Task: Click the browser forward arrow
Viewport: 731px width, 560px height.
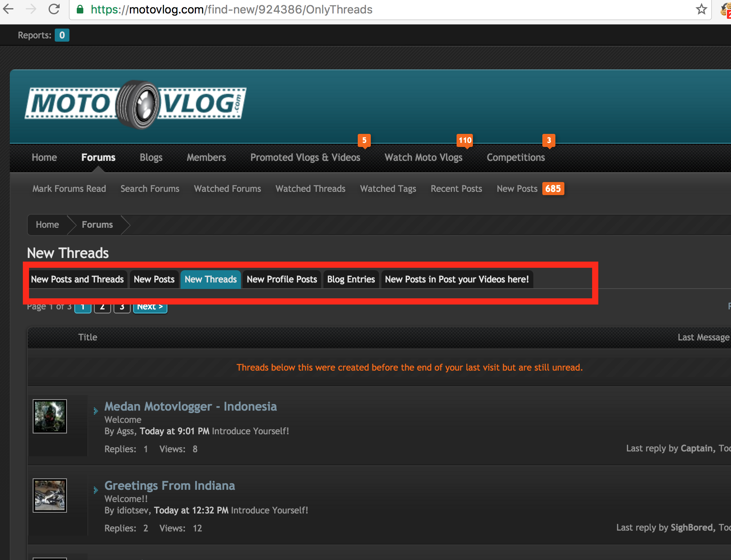Action: (x=31, y=9)
